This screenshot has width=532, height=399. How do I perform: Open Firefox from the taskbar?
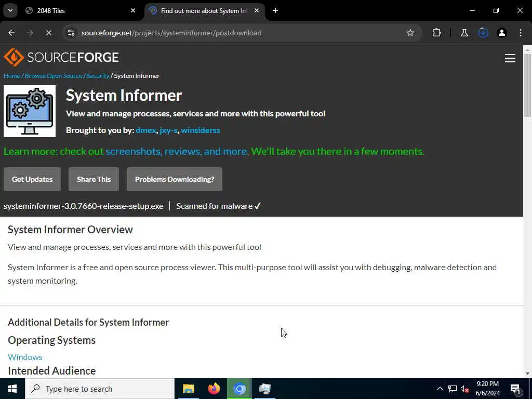(214, 389)
